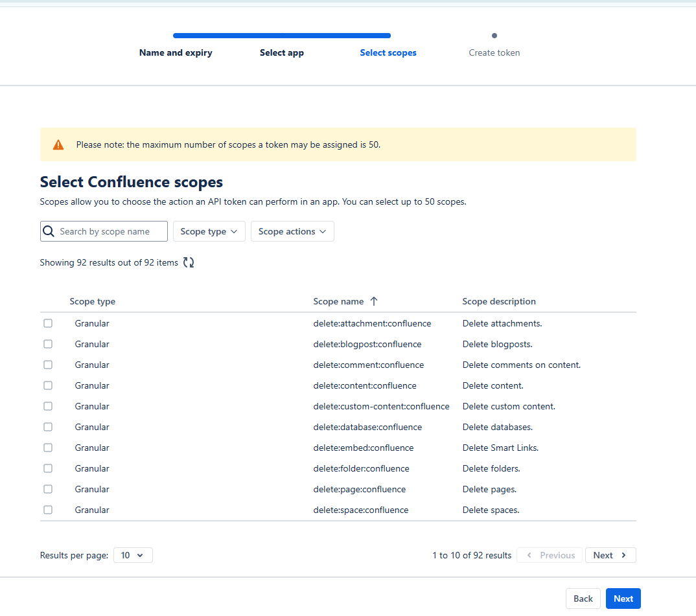Image resolution: width=696 pixels, height=616 pixels.
Task: Click the 'Delete blogposts.' description
Action: tap(497, 345)
